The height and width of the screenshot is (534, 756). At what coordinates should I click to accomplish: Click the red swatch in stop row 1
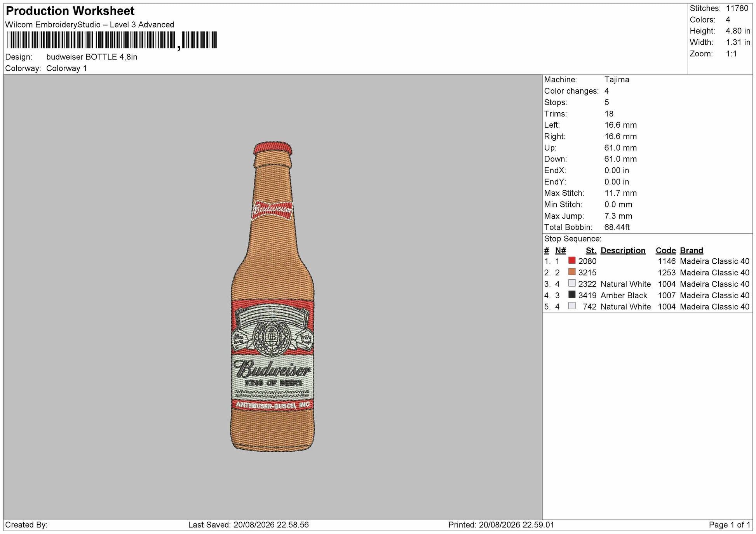572,260
